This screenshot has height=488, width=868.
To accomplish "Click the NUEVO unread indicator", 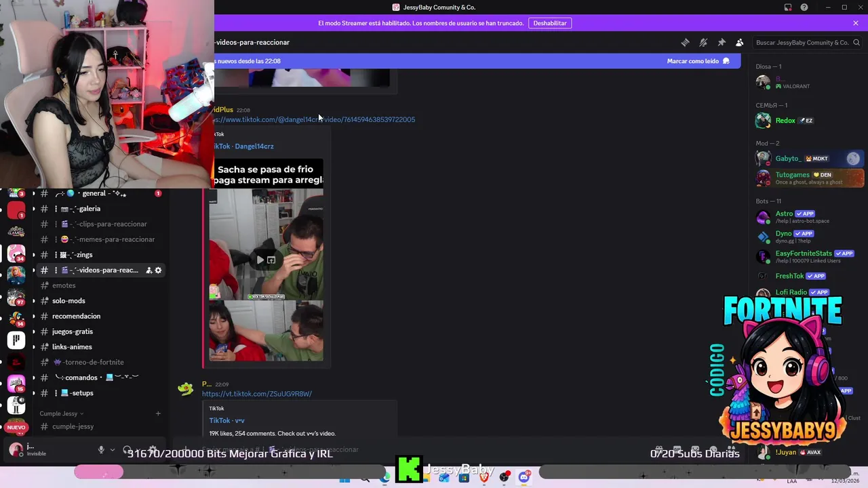I will pyautogui.click(x=16, y=427).
